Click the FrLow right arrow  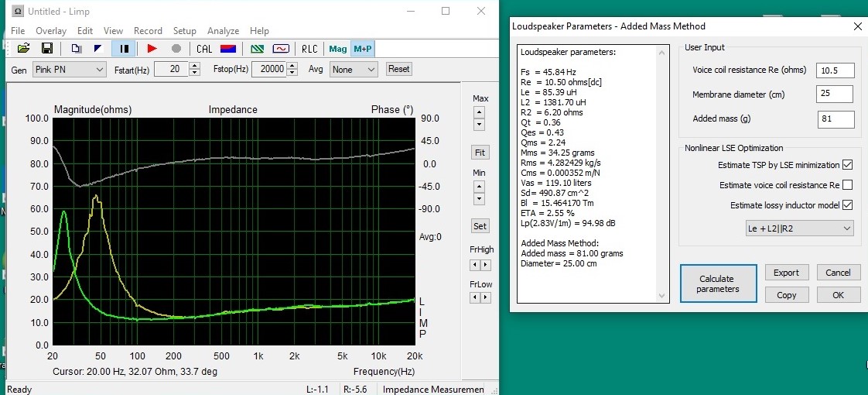[486, 298]
